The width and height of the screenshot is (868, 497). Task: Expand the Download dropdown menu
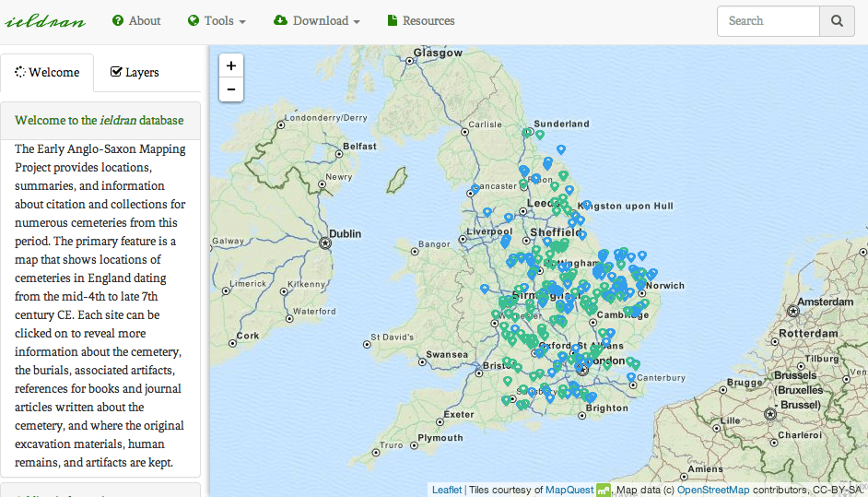point(317,21)
